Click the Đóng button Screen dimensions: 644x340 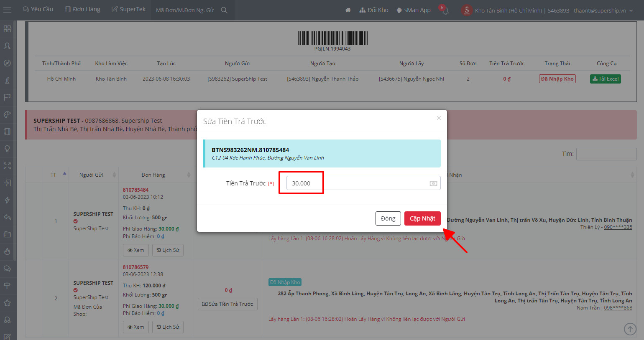[x=388, y=218]
